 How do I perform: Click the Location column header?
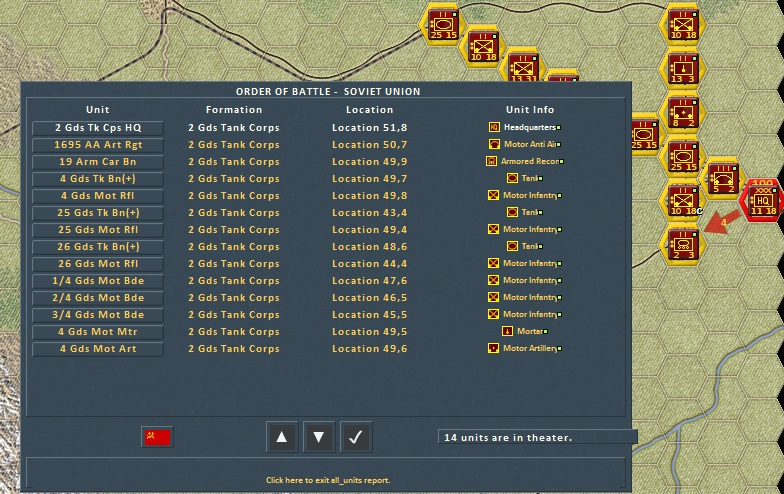(370, 110)
